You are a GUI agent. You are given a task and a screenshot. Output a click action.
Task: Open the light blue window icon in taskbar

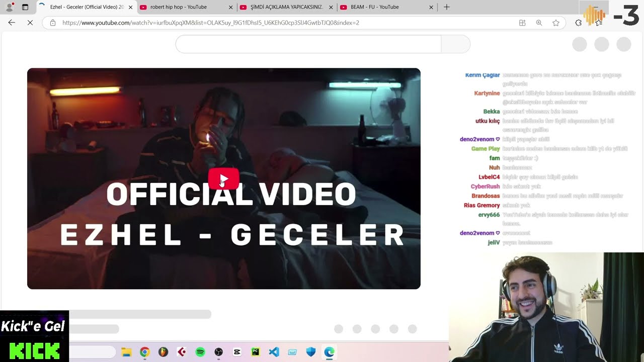click(x=292, y=352)
